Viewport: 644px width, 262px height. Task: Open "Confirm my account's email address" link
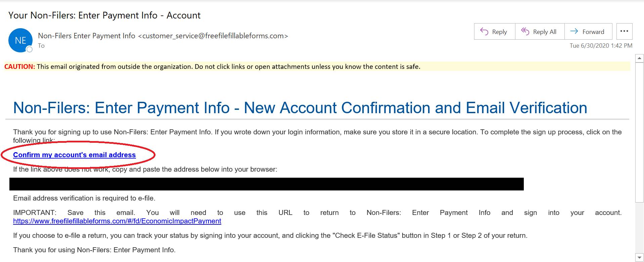click(x=74, y=155)
